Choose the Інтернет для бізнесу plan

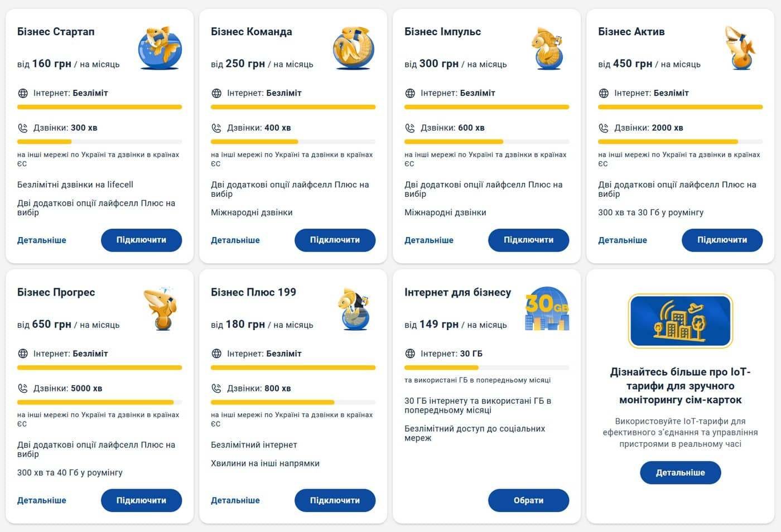(528, 500)
